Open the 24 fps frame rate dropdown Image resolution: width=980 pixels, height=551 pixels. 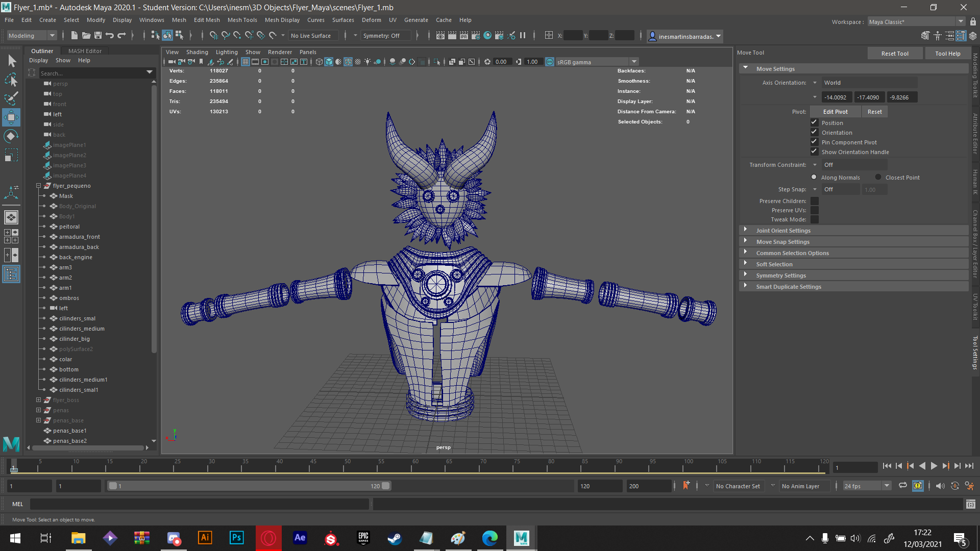click(867, 486)
